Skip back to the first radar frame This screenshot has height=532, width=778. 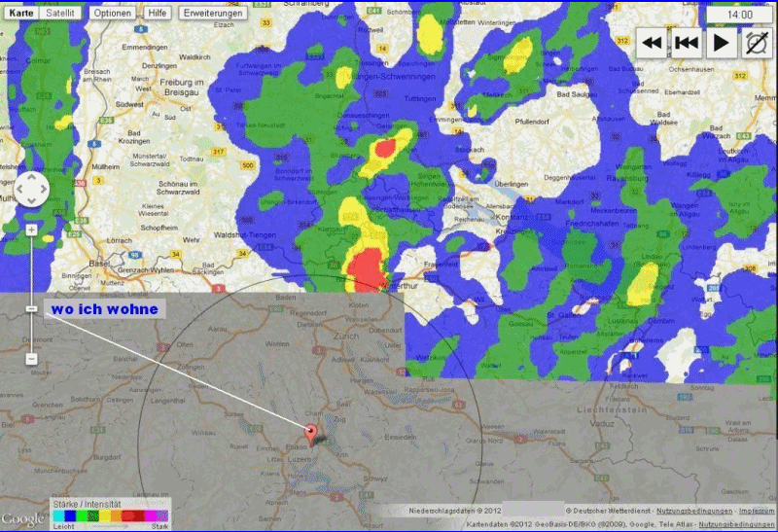(x=687, y=43)
